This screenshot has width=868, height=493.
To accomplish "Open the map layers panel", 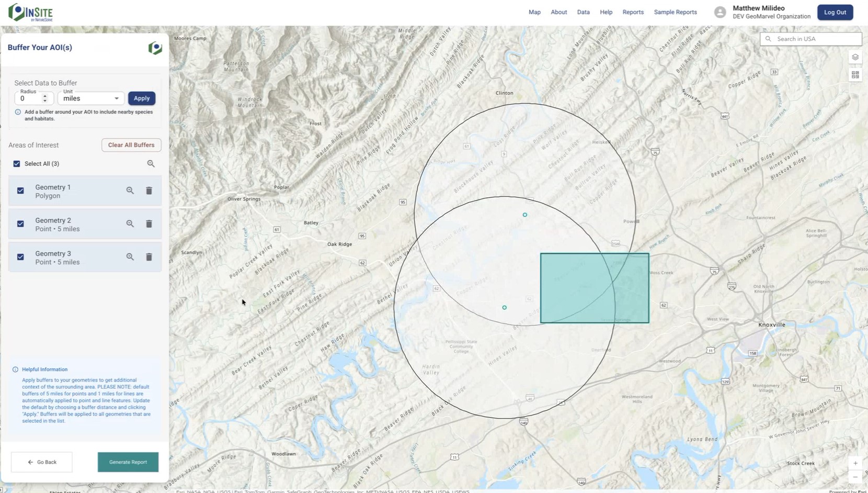I will (x=855, y=58).
